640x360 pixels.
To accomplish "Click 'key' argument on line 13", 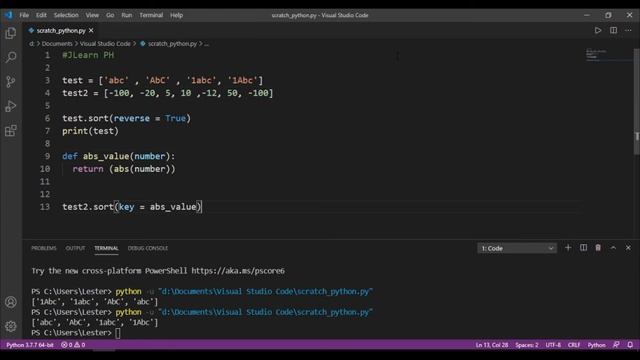I will (x=127, y=207).
